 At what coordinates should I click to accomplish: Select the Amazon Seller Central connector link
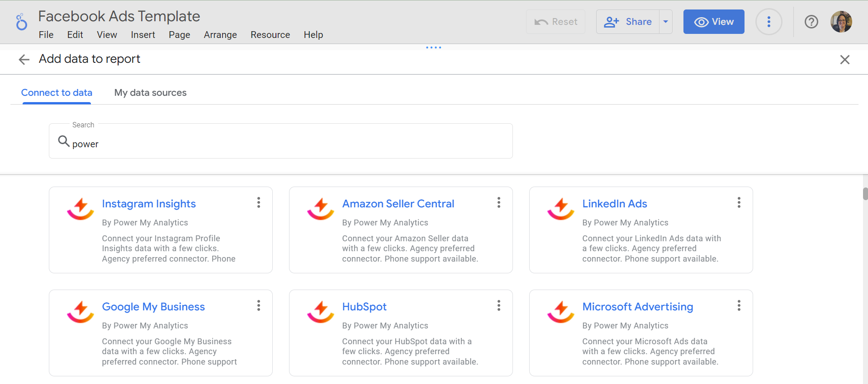click(398, 204)
